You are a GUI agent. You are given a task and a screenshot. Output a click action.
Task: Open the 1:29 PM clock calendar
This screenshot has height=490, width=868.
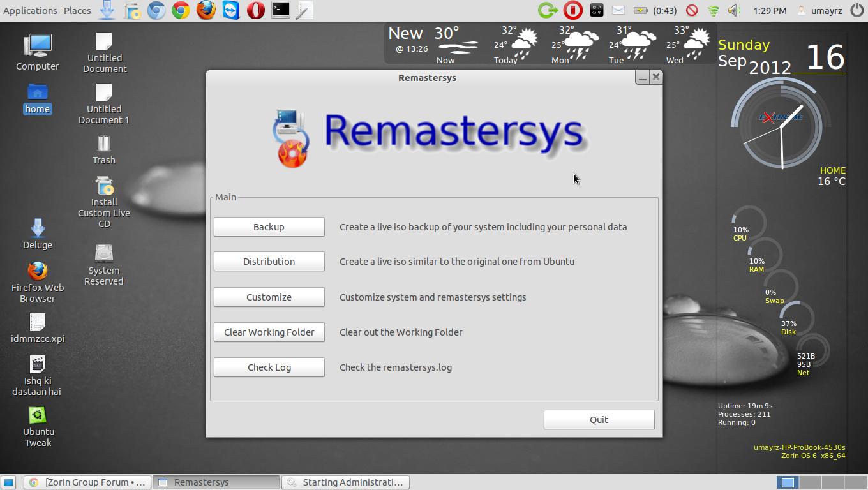coord(770,10)
